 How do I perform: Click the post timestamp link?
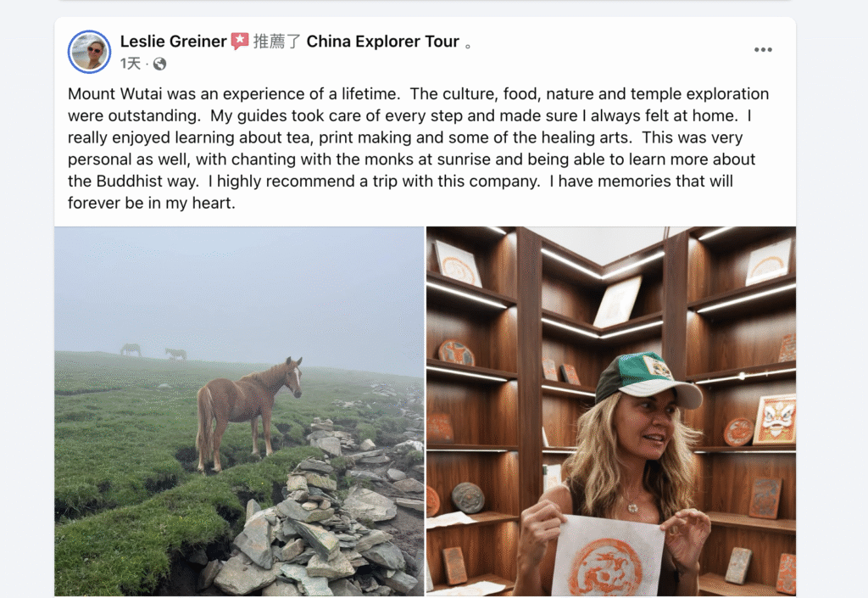130,64
